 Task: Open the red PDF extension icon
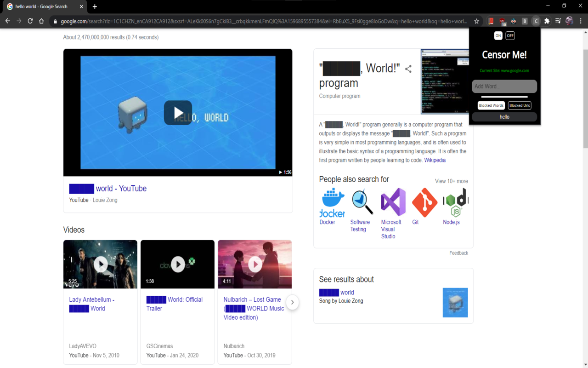tap(491, 21)
